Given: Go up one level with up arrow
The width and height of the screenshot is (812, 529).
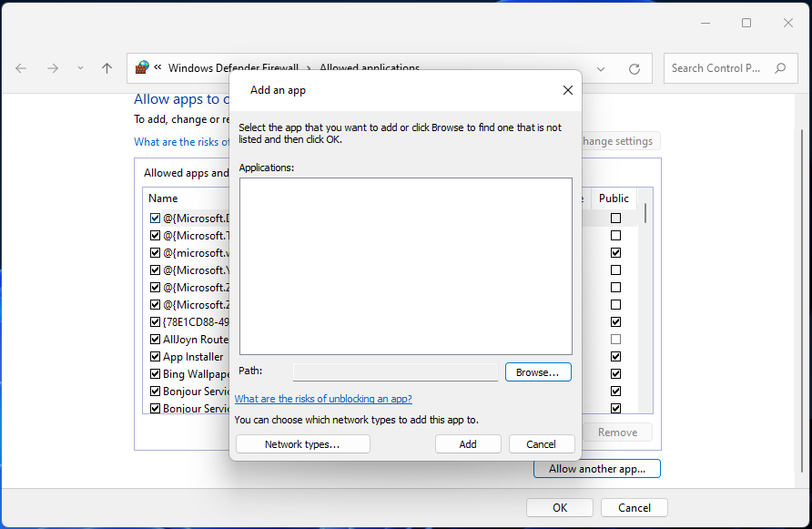Looking at the screenshot, I should point(107,68).
